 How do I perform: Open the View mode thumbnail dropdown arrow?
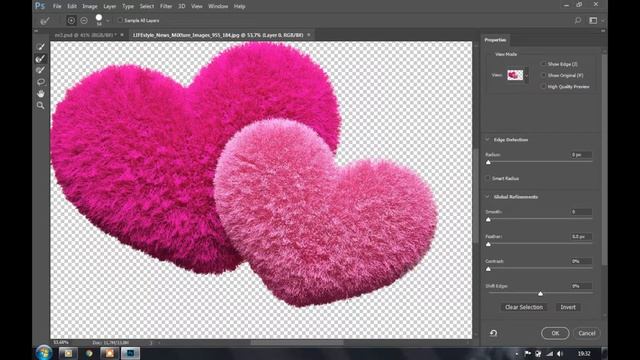point(526,76)
